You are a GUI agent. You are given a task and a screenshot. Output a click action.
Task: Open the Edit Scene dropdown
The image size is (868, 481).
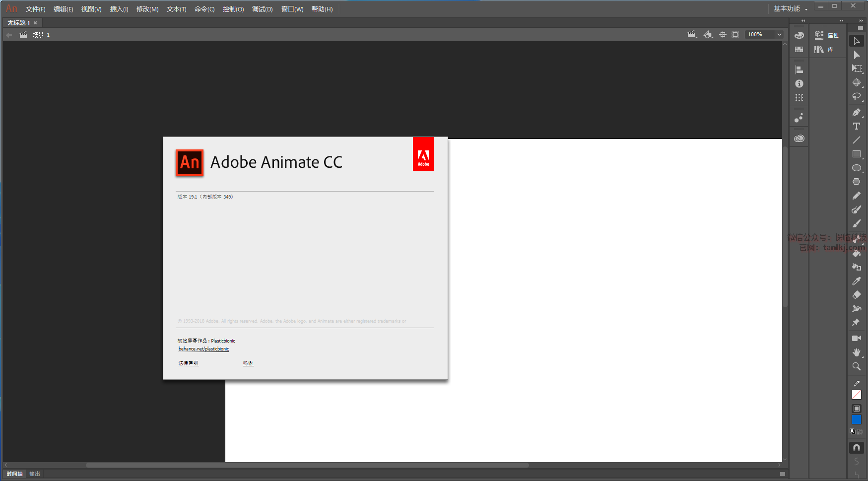point(692,35)
